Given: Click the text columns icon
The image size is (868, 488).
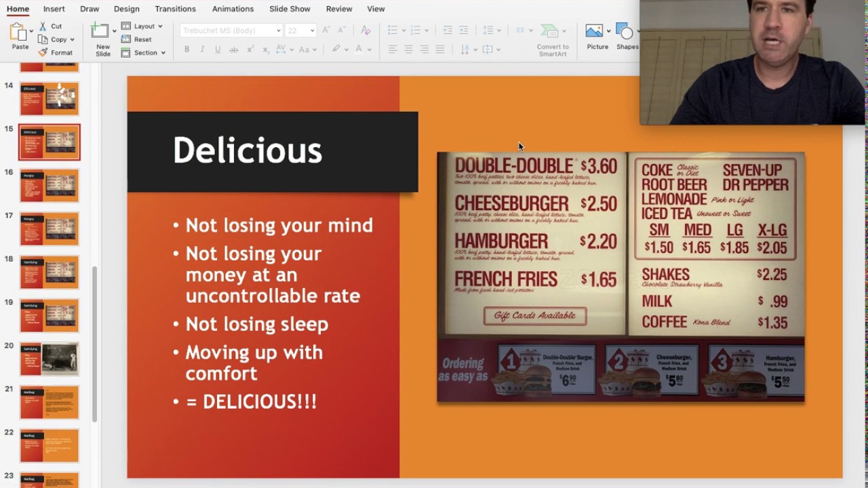Looking at the screenshot, I should 520,30.
